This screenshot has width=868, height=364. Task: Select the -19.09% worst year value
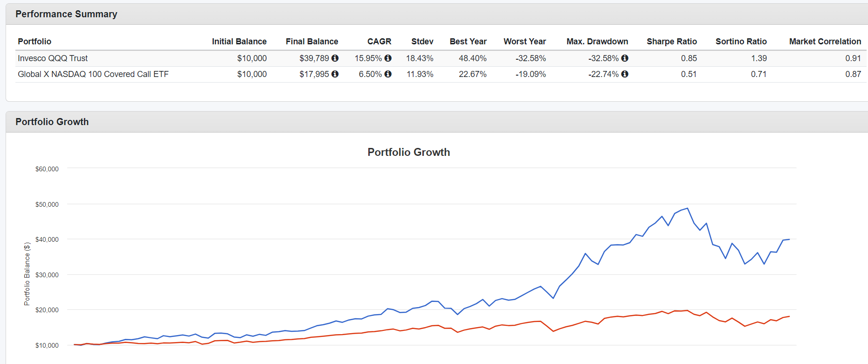pos(530,74)
